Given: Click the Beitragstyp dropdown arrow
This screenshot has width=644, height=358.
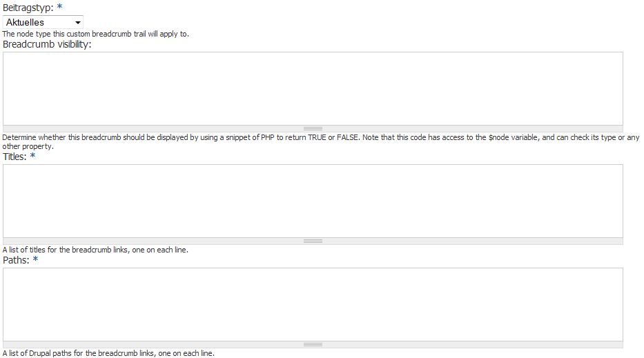Looking at the screenshot, I should tap(77, 23).
